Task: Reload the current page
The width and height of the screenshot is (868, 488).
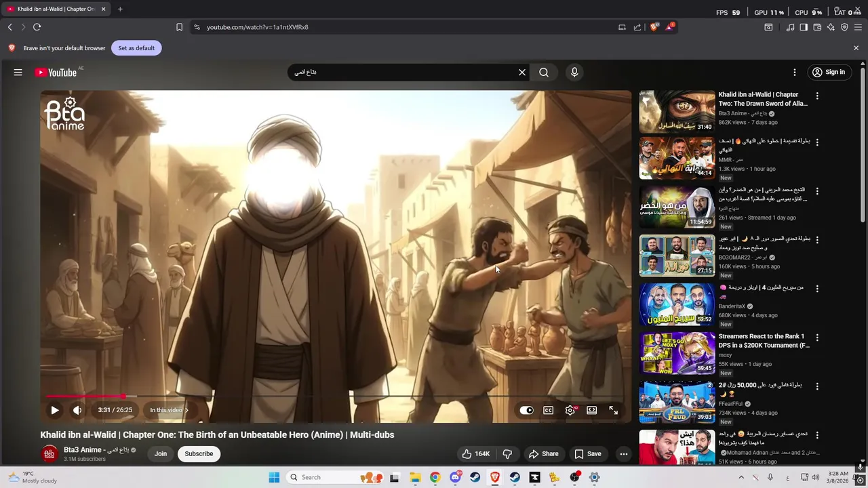Action: (x=37, y=27)
